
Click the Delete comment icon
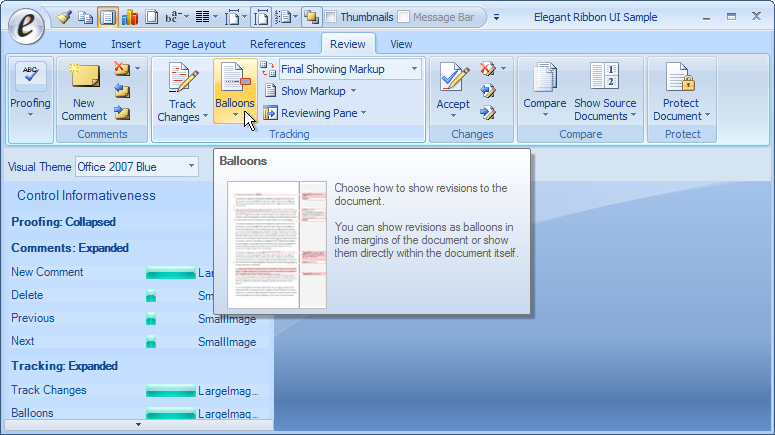point(122,68)
